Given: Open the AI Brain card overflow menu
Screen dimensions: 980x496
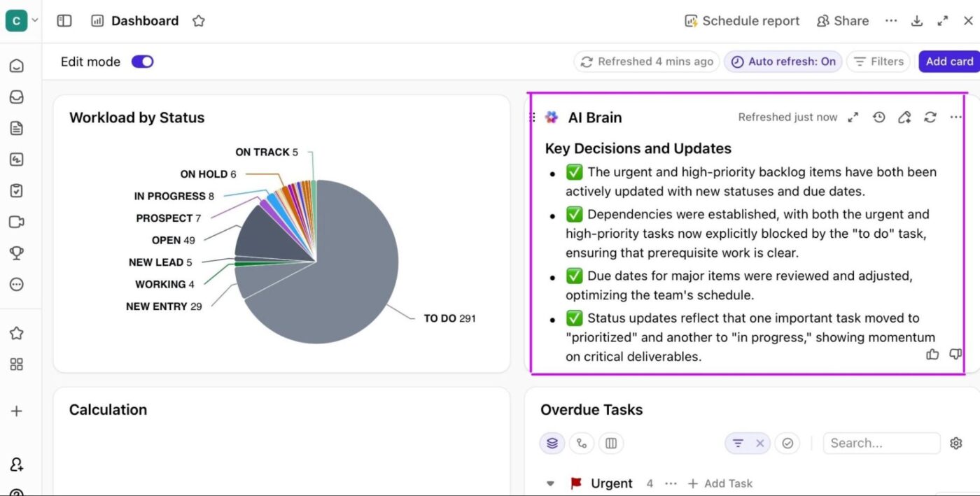Looking at the screenshot, I should tap(956, 117).
